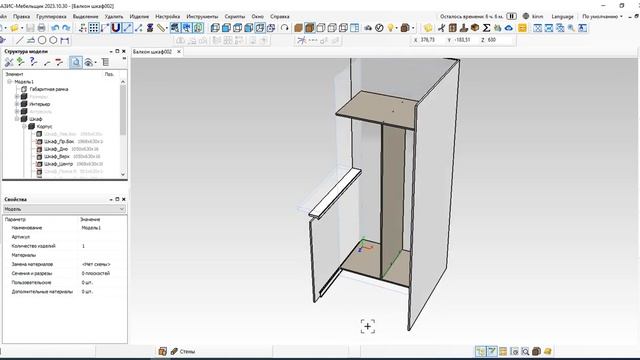Click the magnet snap icon in toolbar
The image size is (640, 360).
(116, 28)
